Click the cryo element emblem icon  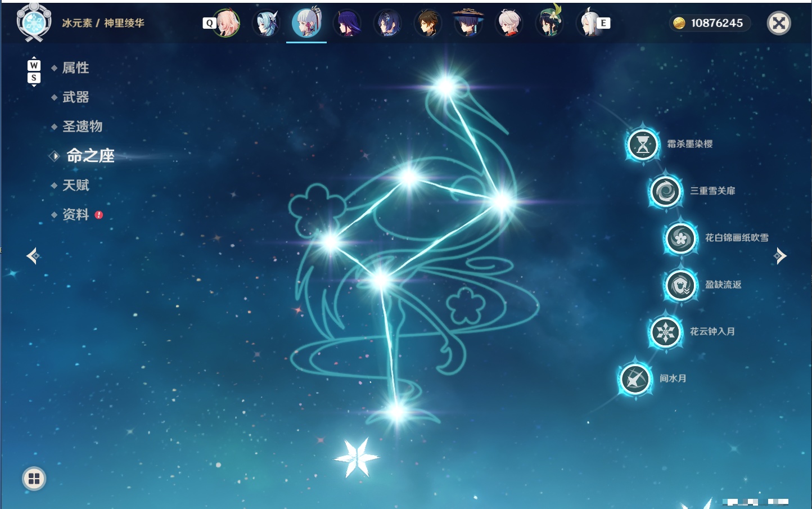tap(34, 24)
